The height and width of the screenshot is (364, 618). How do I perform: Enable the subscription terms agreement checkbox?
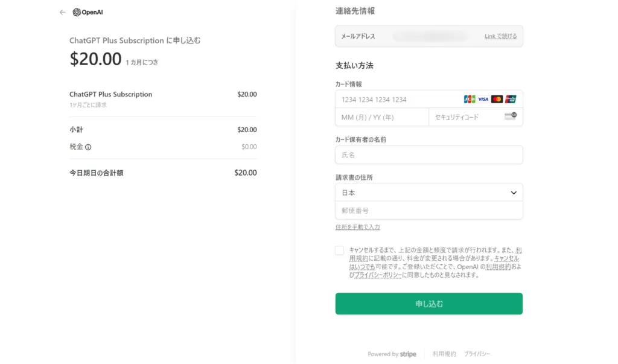pos(339,250)
